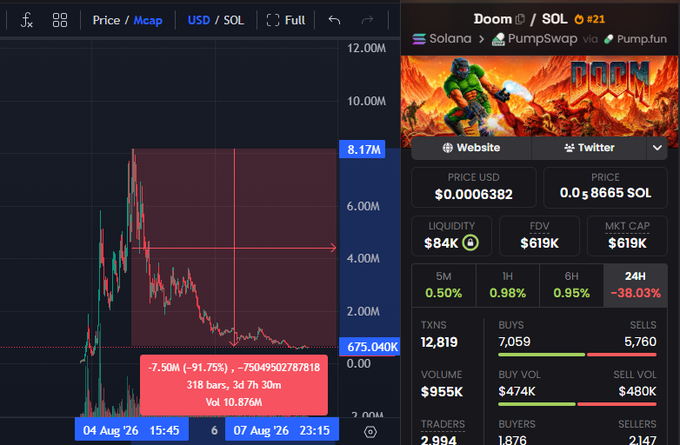Switch chart to Price mode
This screenshot has height=445, width=680.
click(x=106, y=20)
